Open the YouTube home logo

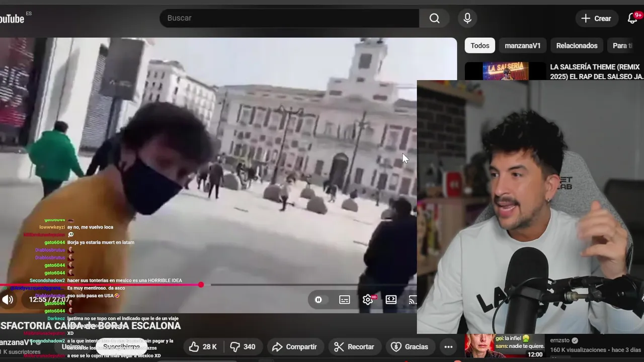12,19
